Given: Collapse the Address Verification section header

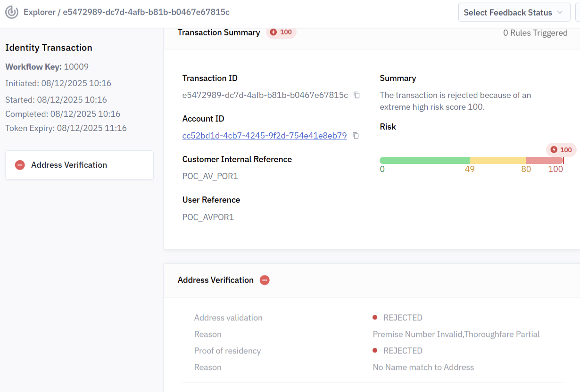Looking at the screenshot, I should 215,280.
